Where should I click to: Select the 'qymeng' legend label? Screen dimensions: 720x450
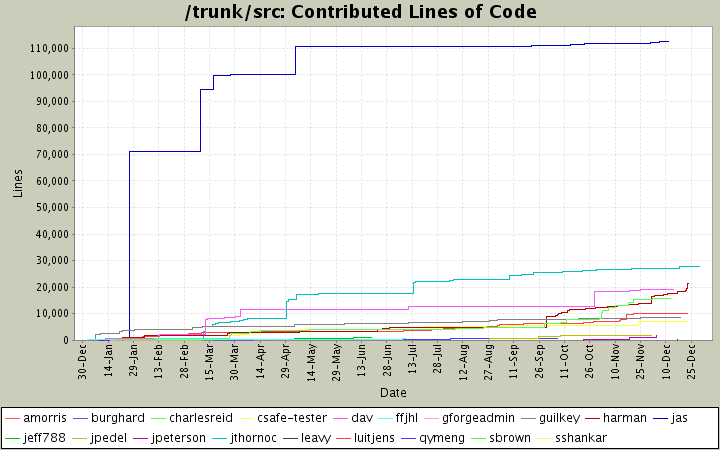click(x=442, y=438)
